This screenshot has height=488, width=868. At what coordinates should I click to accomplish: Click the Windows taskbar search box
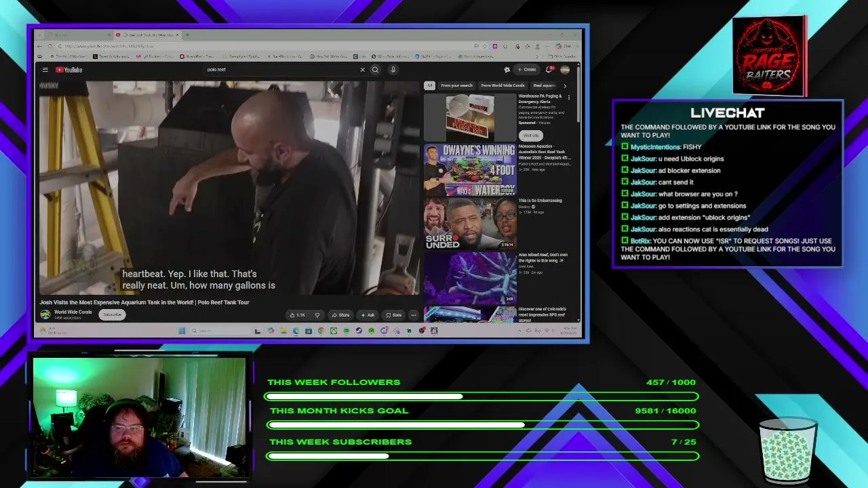click(x=221, y=331)
